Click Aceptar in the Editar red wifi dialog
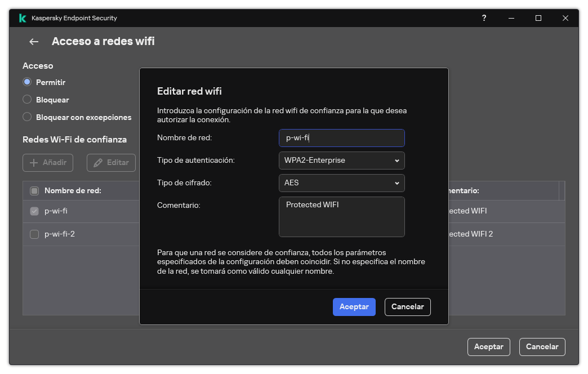Screen dimensions: 588x374 point(354,306)
